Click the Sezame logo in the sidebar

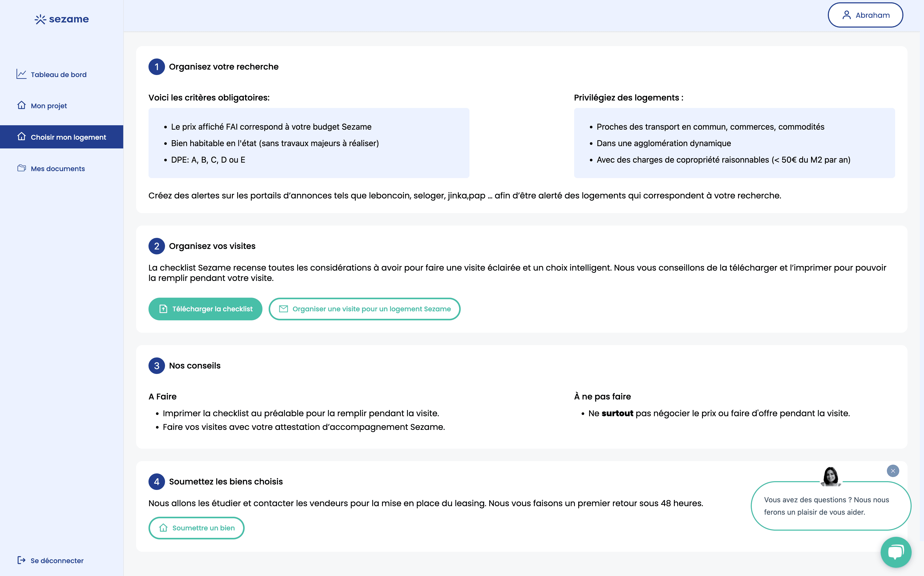pos(61,19)
